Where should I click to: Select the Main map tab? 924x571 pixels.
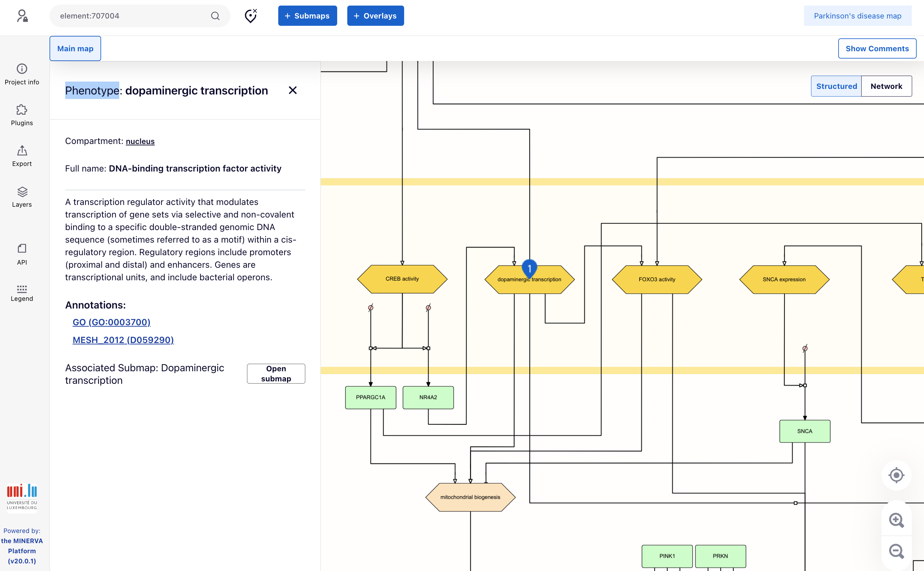(75, 48)
